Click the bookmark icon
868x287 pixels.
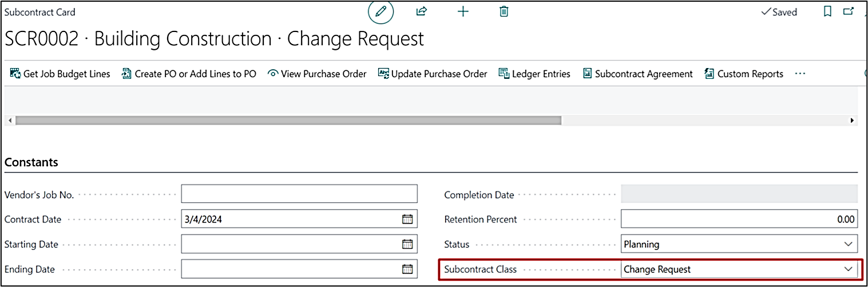(827, 11)
